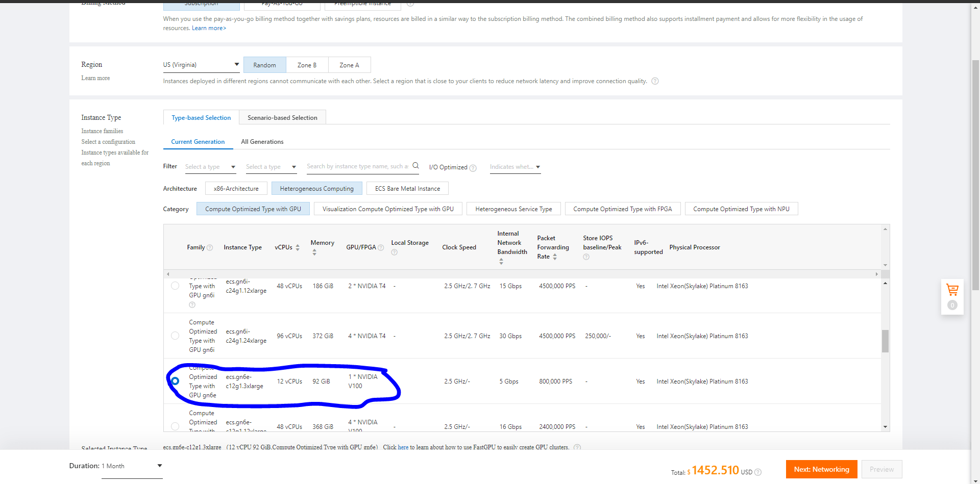Focus the instance type name search field

coord(358,166)
